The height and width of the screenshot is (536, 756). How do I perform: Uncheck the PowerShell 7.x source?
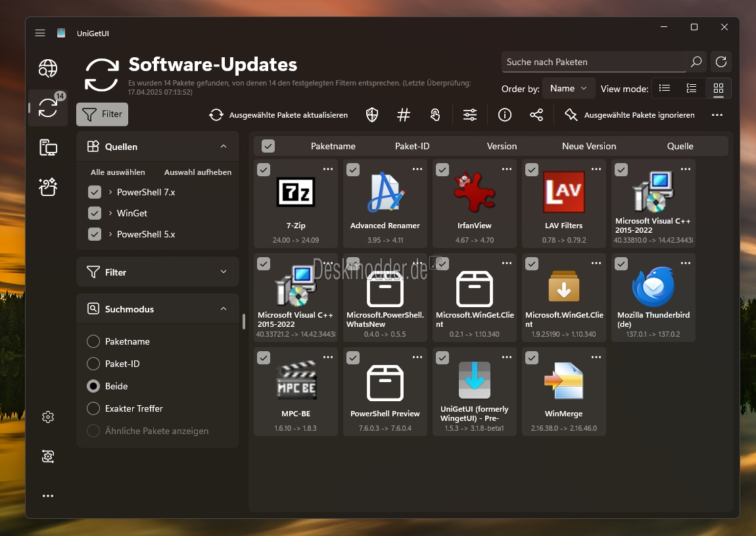[95, 192]
